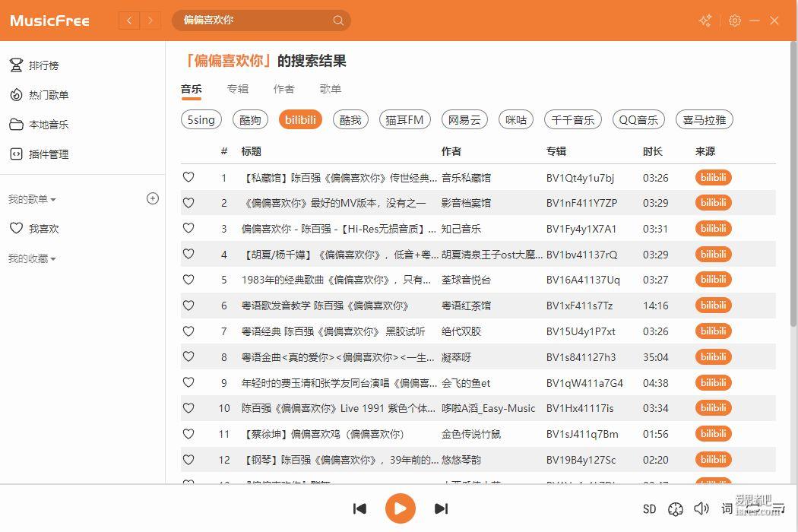Select 猫耳FM source
Image resolution: width=798 pixels, height=532 pixels.
(404, 119)
